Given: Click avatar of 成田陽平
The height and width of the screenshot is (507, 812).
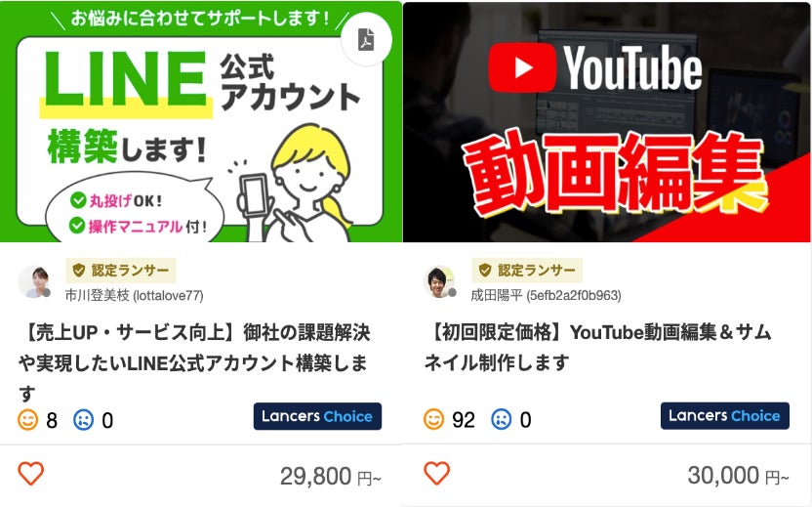Looking at the screenshot, I should 439,282.
